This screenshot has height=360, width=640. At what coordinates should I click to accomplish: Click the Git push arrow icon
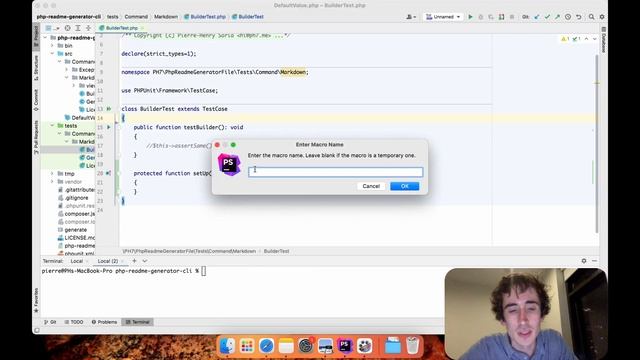557,17
